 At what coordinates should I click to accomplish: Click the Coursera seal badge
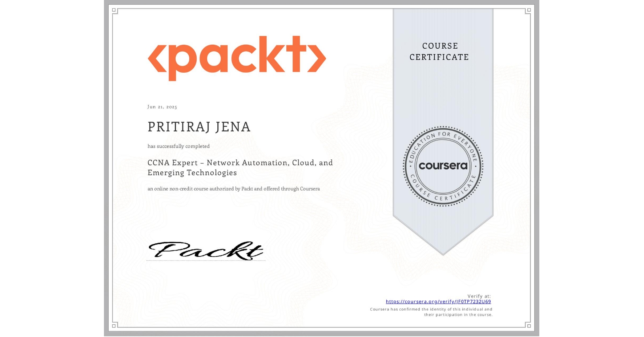click(x=443, y=166)
